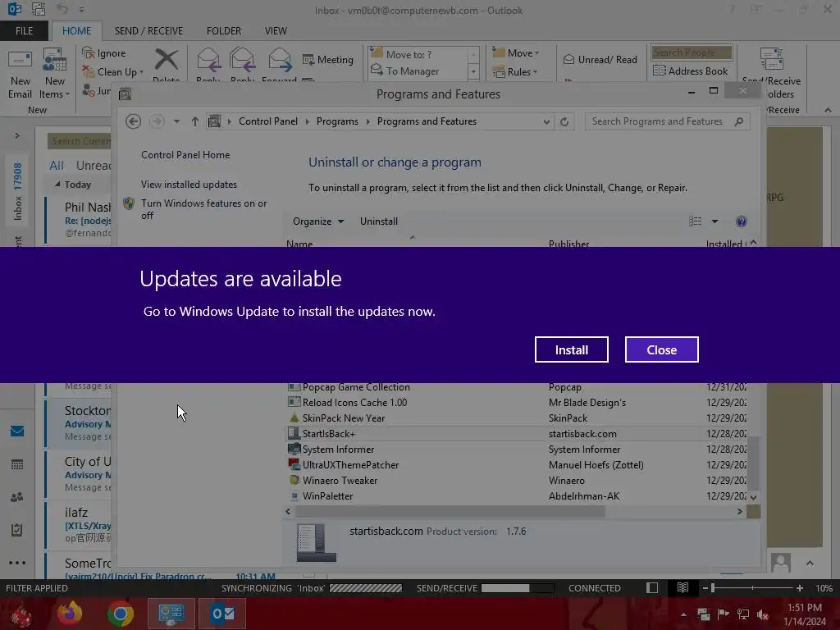Open the recent locations dropdown arrow
Image resolution: width=840 pixels, height=630 pixels.
click(x=176, y=121)
